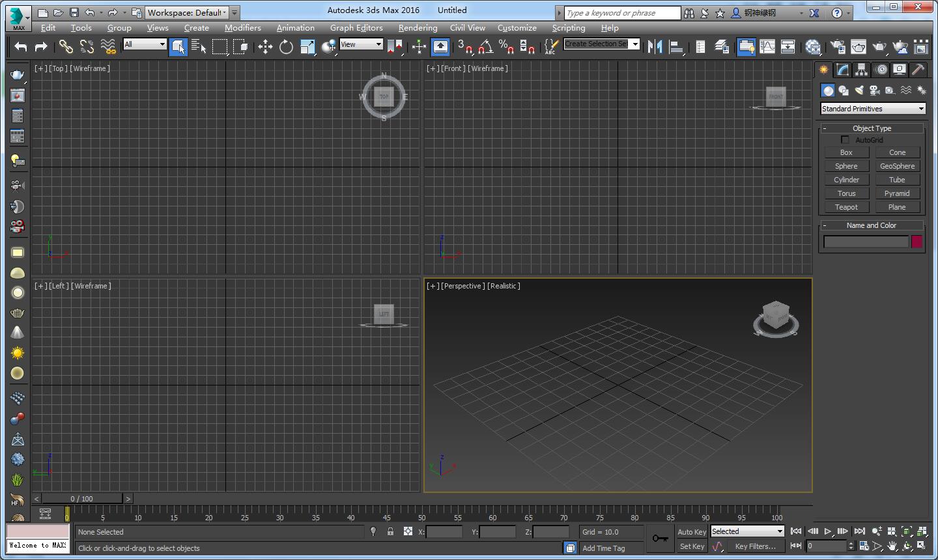938x560 pixels.
Task: Activate Select and Uniform Scale tool
Action: click(x=307, y=46)
